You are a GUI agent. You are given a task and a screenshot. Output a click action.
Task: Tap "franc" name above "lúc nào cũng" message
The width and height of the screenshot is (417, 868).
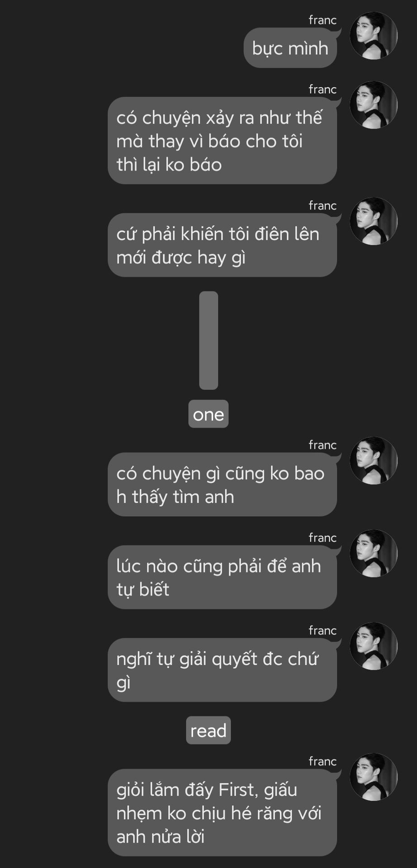(x=322, y=538)
